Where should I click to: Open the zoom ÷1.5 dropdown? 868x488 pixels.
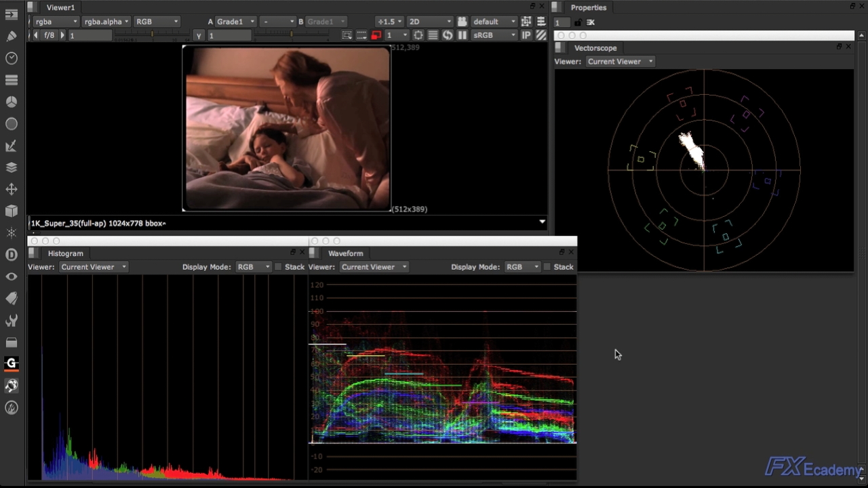389,22
